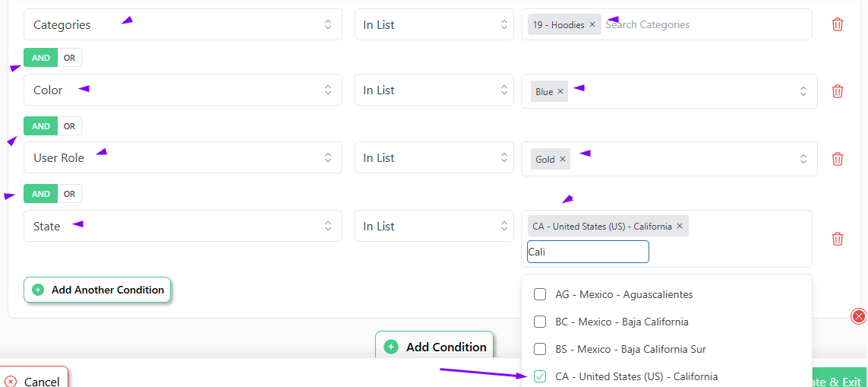Delete the State condition row

point(838,239)
